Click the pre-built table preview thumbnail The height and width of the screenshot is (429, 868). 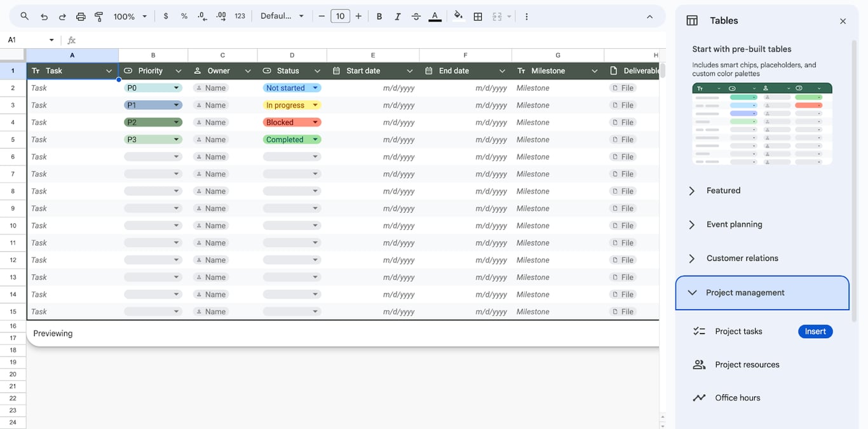tap(762, 124)
